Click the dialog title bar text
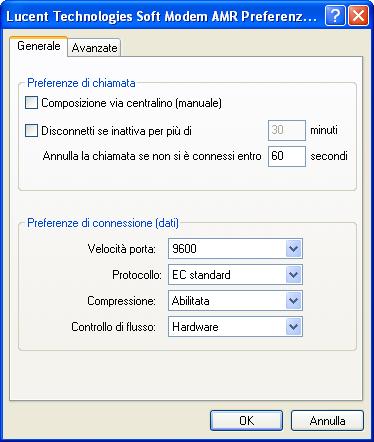Image resolution: width=374 pixels, height=442 pixels. [161, 16]
